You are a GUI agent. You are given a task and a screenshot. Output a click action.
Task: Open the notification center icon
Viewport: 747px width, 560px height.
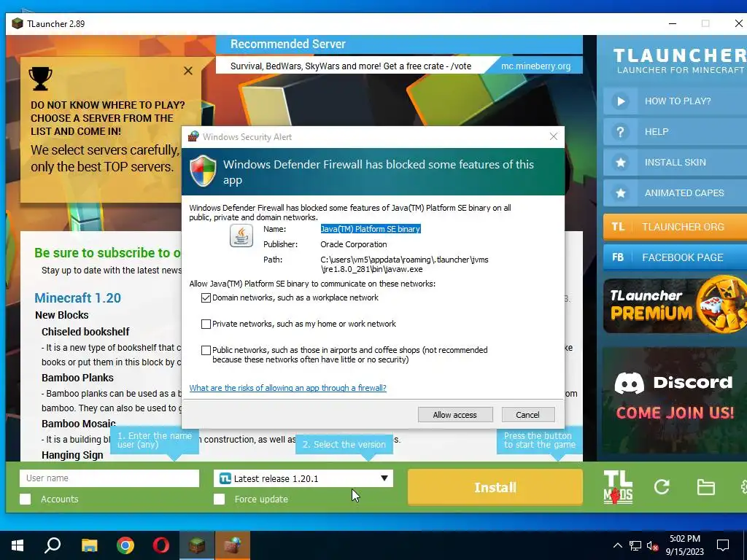[x=723, y=545]
